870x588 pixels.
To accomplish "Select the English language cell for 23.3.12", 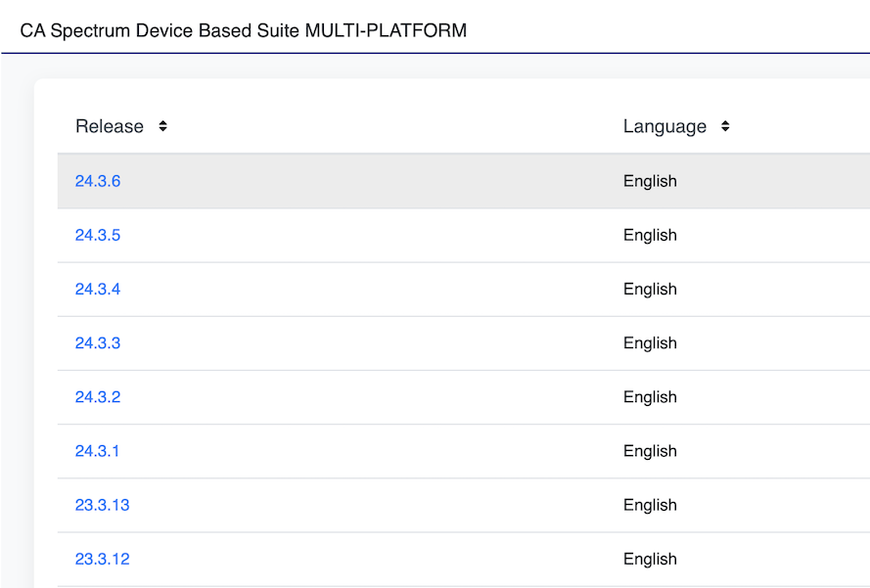I will (650, 559).
